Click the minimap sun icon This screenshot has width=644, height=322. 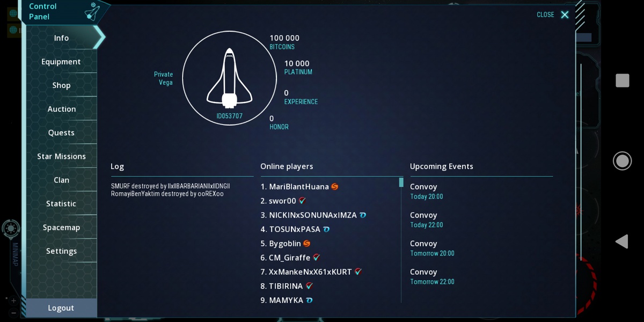[11, 229]
